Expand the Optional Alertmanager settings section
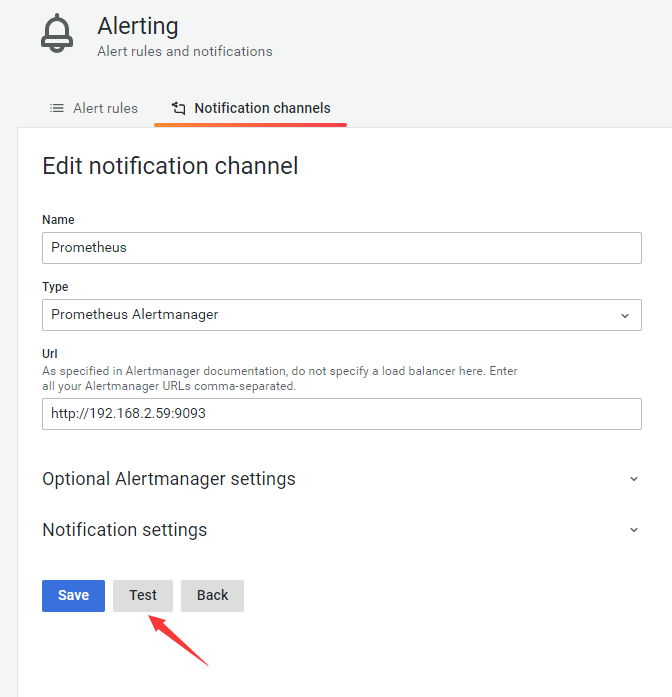This screenshot has width=672, height=697. point(341,479)
